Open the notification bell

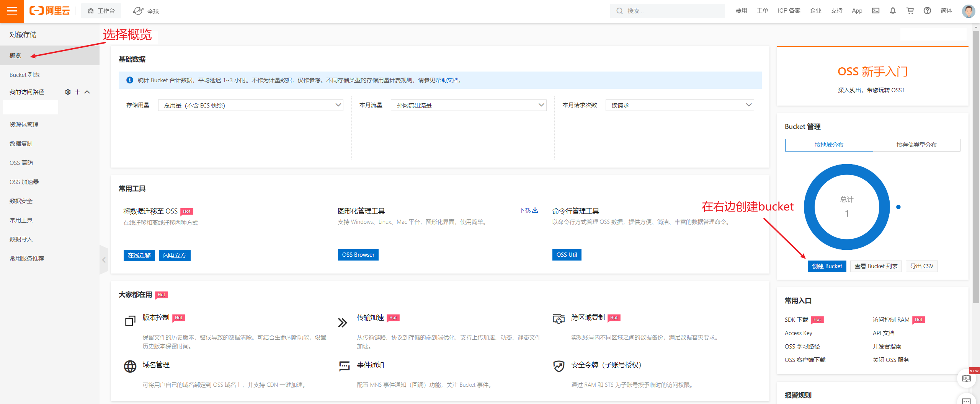click(x=893, y=11)
